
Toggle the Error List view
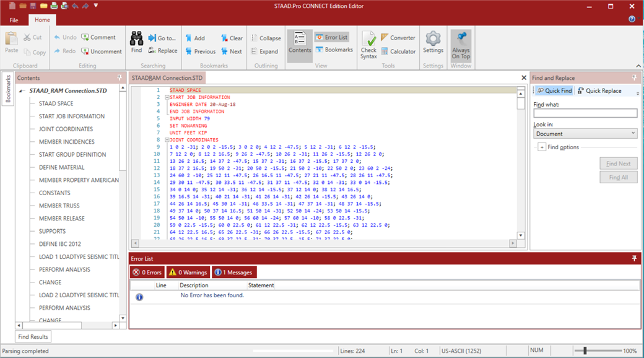(x=332, y=37)
